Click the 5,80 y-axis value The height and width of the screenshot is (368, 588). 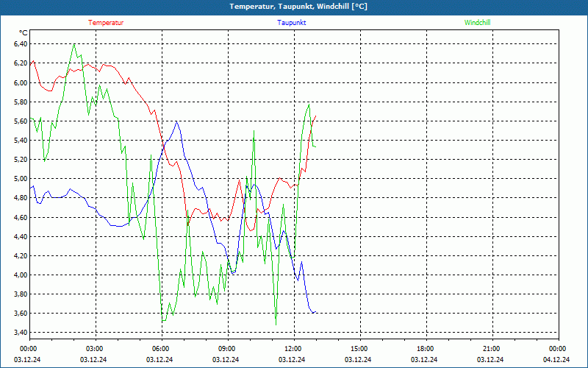(x=21, y=102)
